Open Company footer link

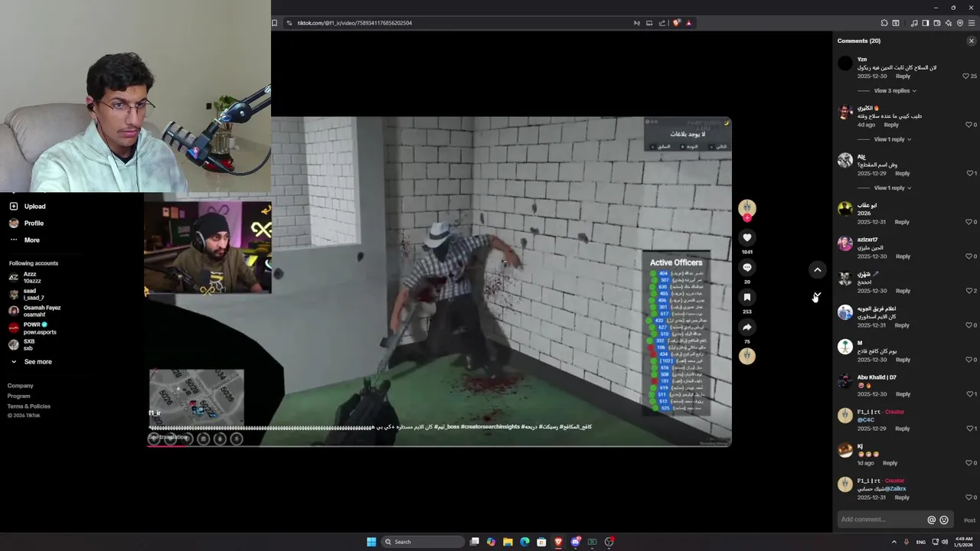(x=21, y=386)
